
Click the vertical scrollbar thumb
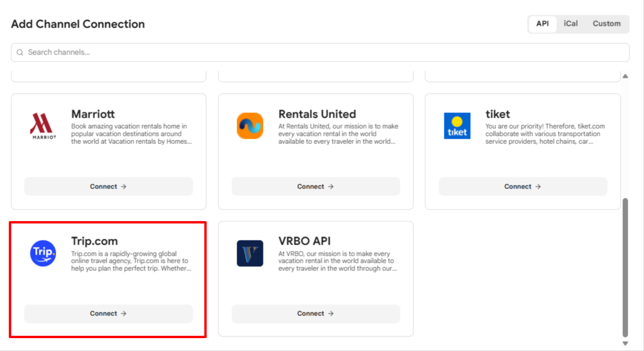(x=625, y=268)
